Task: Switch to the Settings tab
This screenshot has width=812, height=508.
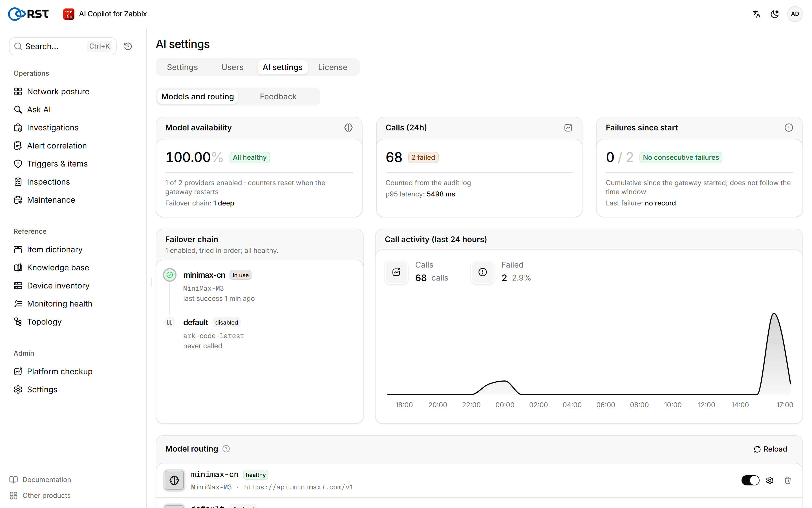Action: [x=182, y=67]
